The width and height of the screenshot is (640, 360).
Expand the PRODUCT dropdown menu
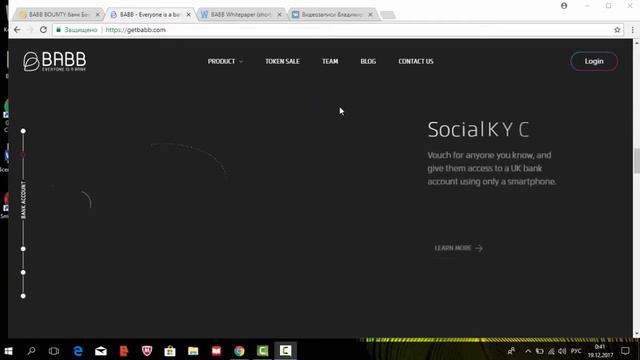pyautogui.click(x=225, y=61)
